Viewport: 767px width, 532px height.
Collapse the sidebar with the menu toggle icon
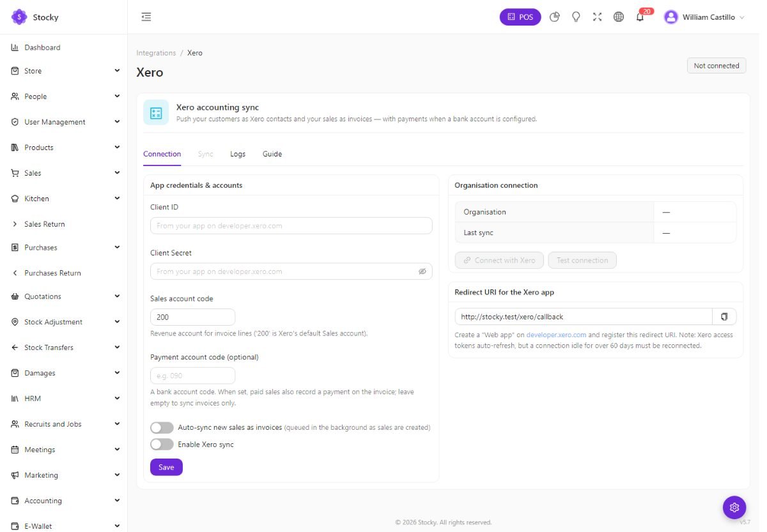coord(146,17)
